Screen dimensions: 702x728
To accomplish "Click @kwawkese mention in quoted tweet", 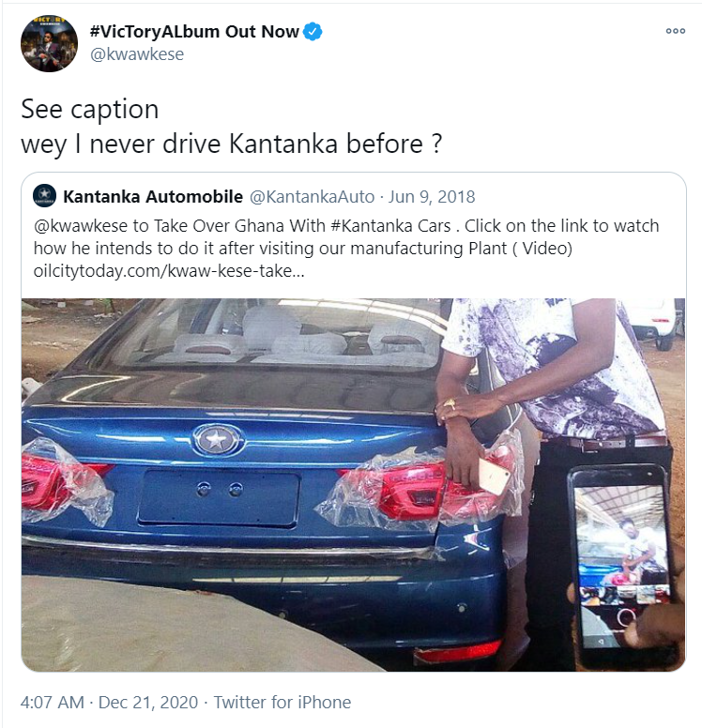I will click(81, 226).
